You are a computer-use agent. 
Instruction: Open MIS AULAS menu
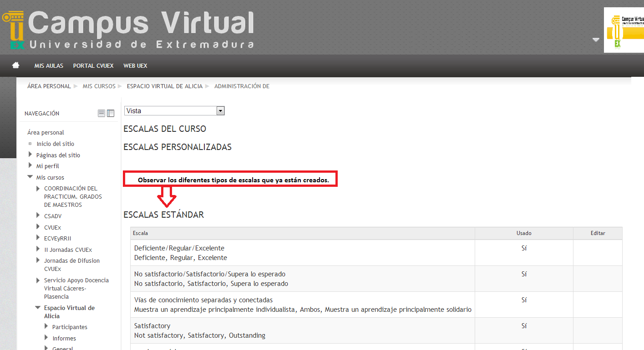click(49, 66)
